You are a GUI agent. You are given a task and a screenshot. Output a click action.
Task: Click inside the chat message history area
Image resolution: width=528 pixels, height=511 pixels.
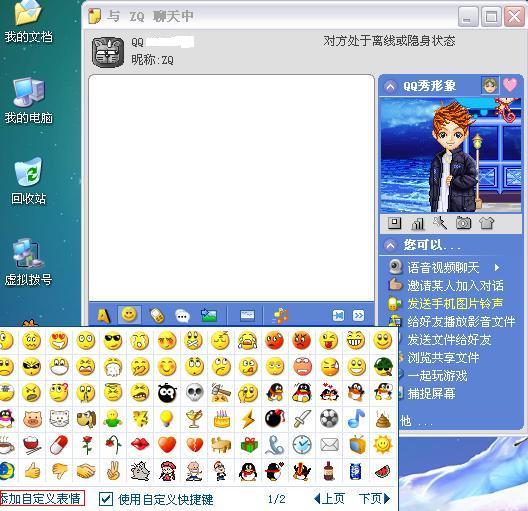[x=231, y=188]
